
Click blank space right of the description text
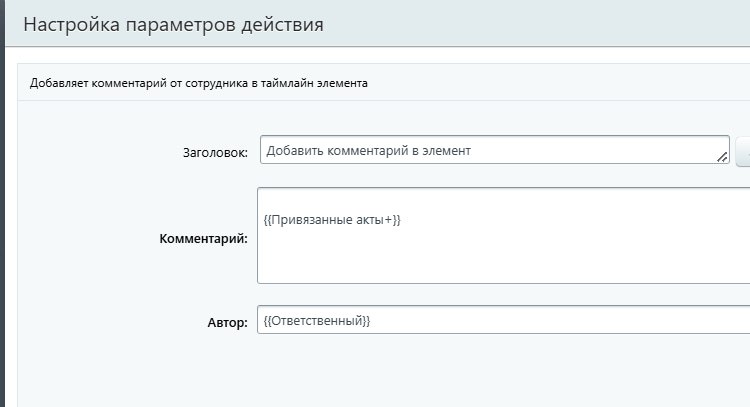560,83
